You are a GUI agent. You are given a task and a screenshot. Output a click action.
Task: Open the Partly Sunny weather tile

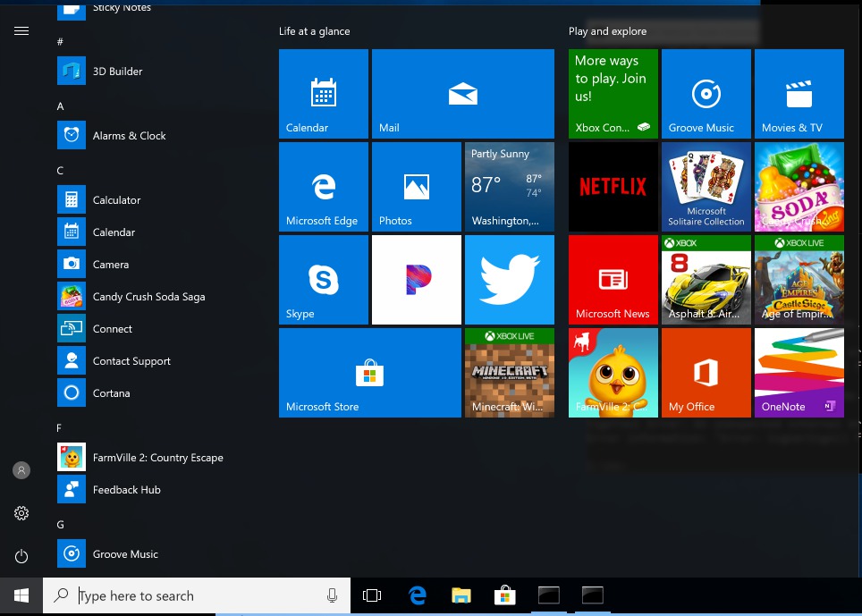pyautogui.click(x=510, y=187)
